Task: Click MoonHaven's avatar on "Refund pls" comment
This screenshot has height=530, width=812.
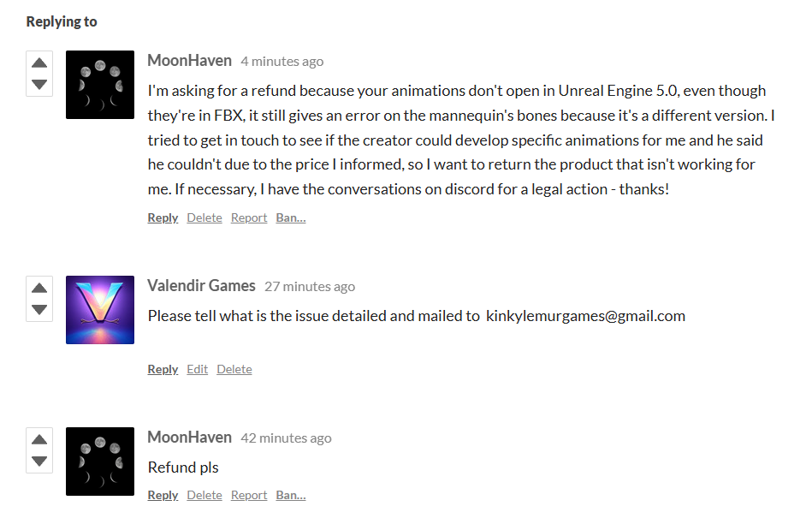Action: tap(100, 462)
